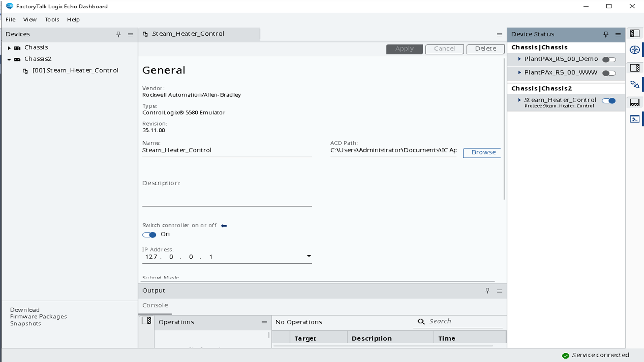Open the Devices panel options menu

coord(131,35)
